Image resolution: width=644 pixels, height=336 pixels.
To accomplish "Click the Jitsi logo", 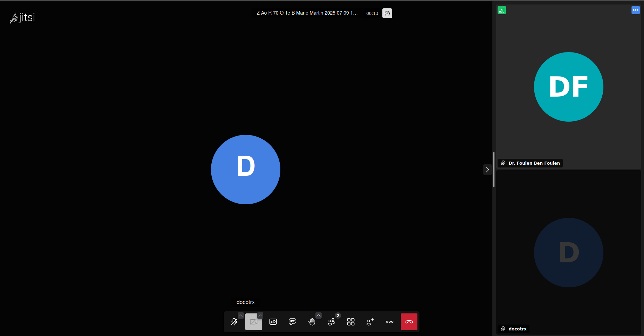I will [x=23, y=17].
